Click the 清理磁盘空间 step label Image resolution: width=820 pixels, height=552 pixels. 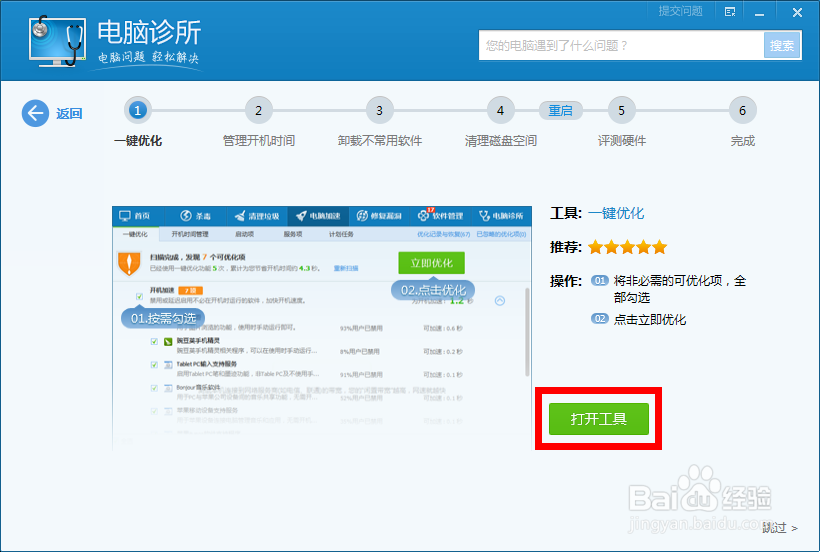coord(500,141)
